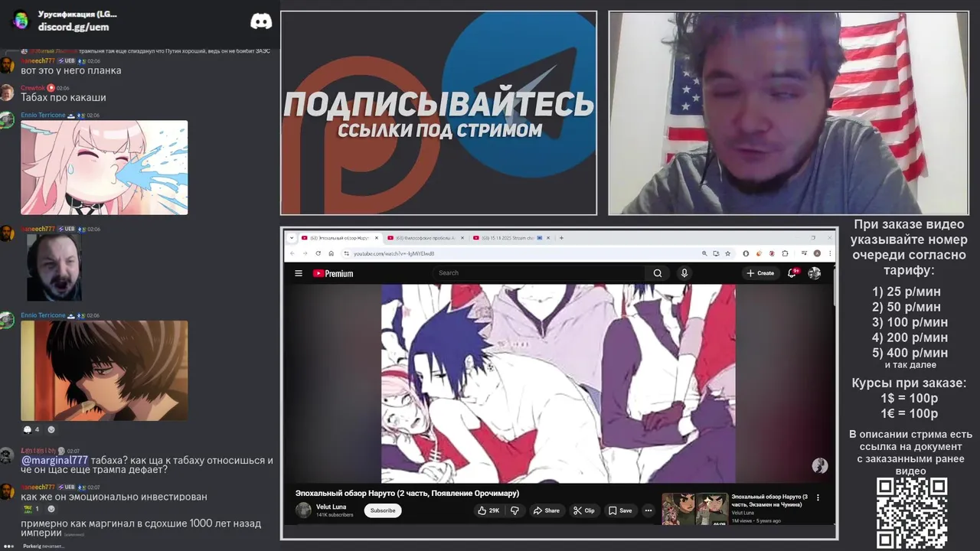Open the browser extensions puzzle icon
Image resolution: width=980 pixels, height=551 pixels.
tap(785, 253)
